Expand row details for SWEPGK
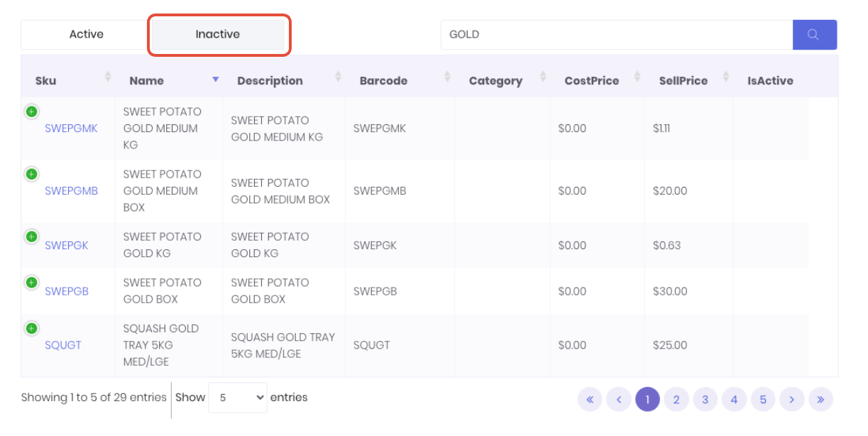This screenshot has width=868, height=436. 32,236
